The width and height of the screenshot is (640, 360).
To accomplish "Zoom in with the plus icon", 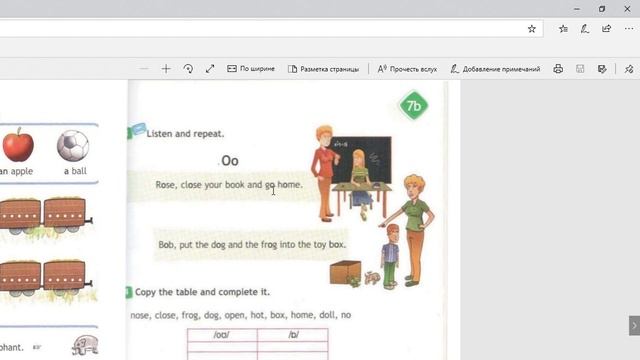I will coord(166,69).
